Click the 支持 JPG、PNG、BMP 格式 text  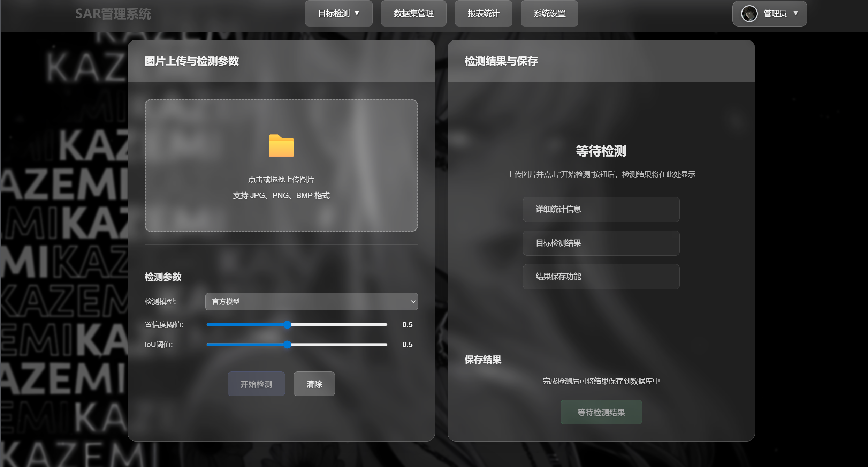(x=281, y=196)
